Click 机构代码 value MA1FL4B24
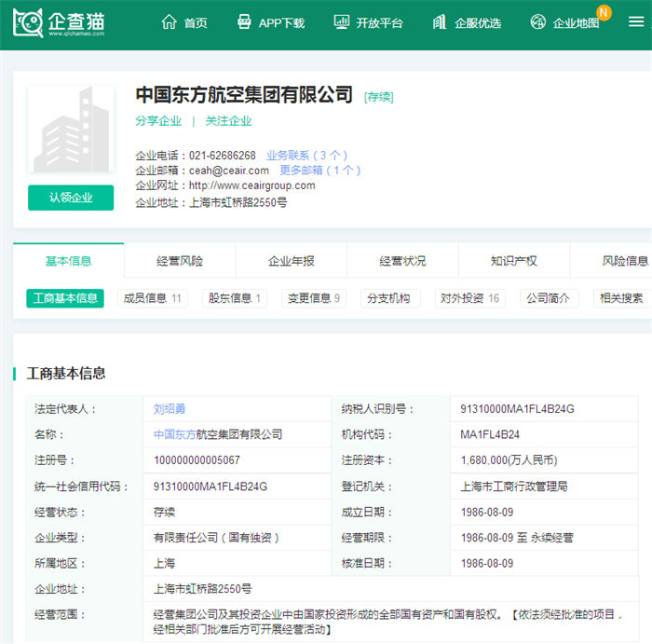652x644 pixels. (x=490, y=434)
